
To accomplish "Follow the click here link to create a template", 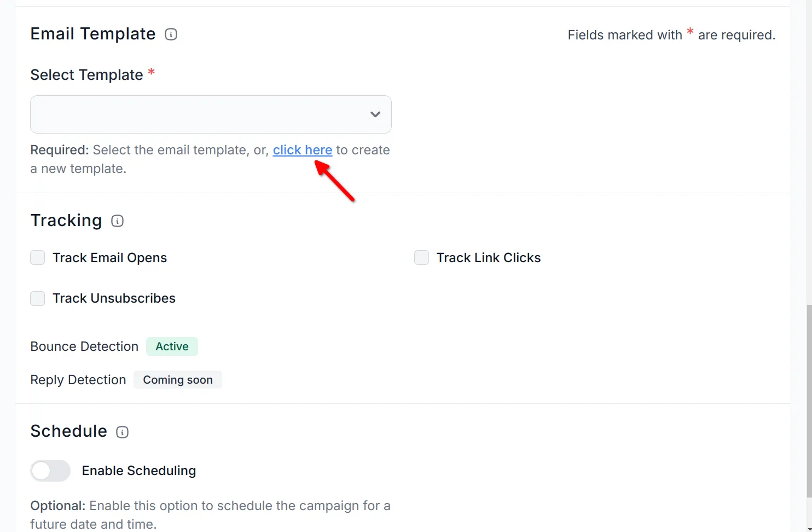I will 302,149.
